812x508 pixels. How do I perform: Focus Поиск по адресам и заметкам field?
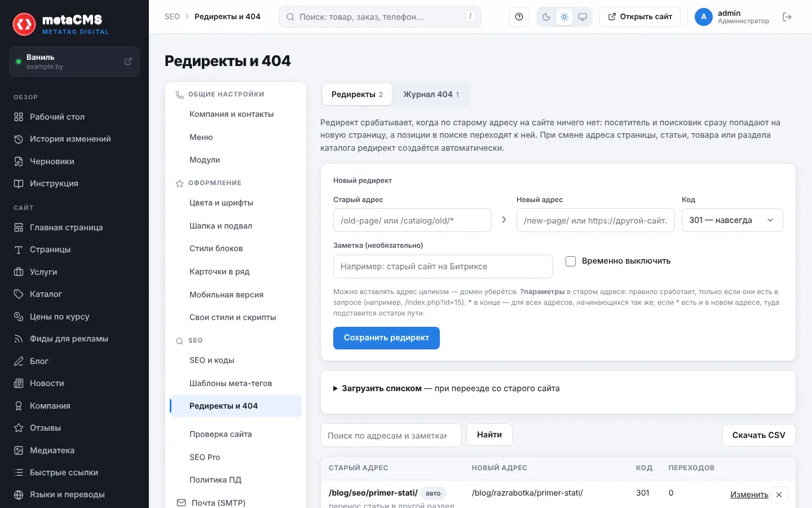pyautogui.click(x=391, y=435)
